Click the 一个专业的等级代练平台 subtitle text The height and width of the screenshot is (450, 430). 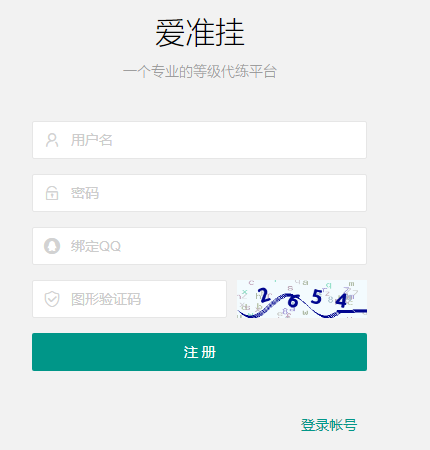[x=200, y=72]
